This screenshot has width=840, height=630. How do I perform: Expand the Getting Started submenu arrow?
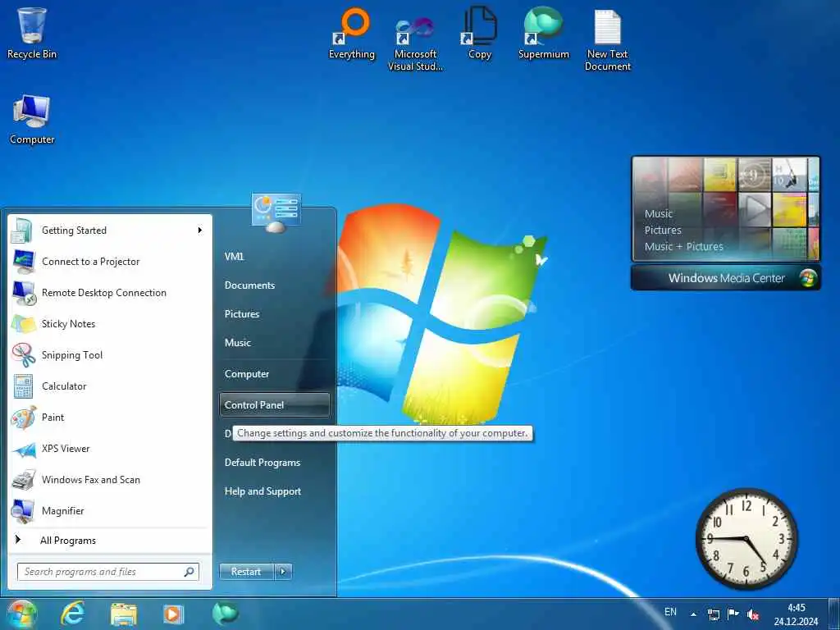coord(200,231)
